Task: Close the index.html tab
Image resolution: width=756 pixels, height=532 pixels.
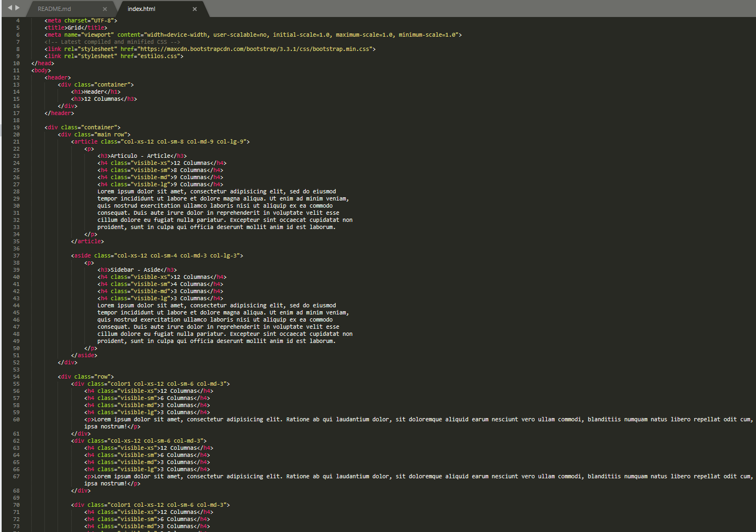Action: (x=194, y=9)
